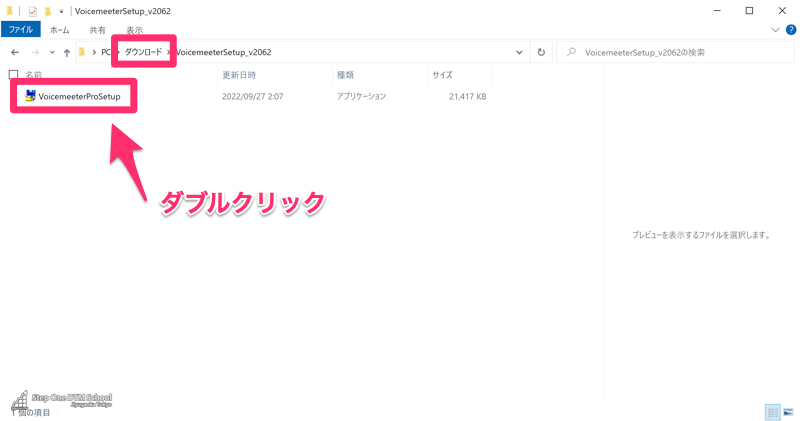Viewport: 800px width, 421px height.
Task: Click the 21,417 KB size cell
Action: pos(467,96)
